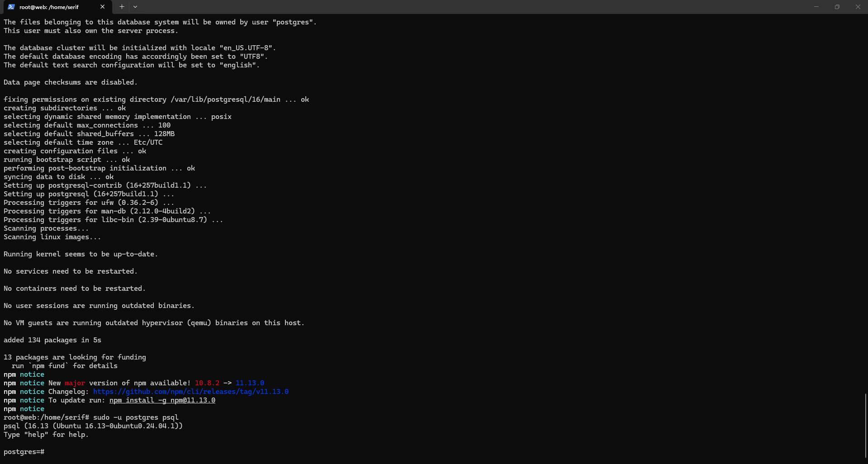Click the 'Setting up postgresql-contrib' line

105,185
